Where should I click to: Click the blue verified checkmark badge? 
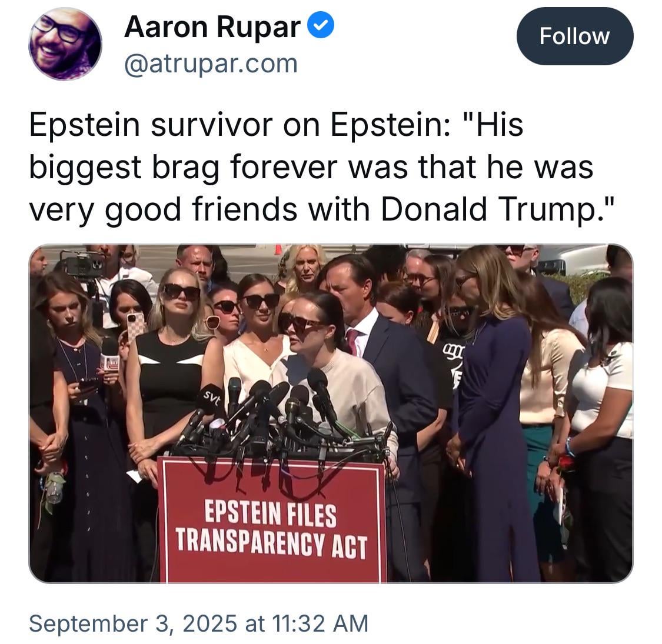click(321, 25)
